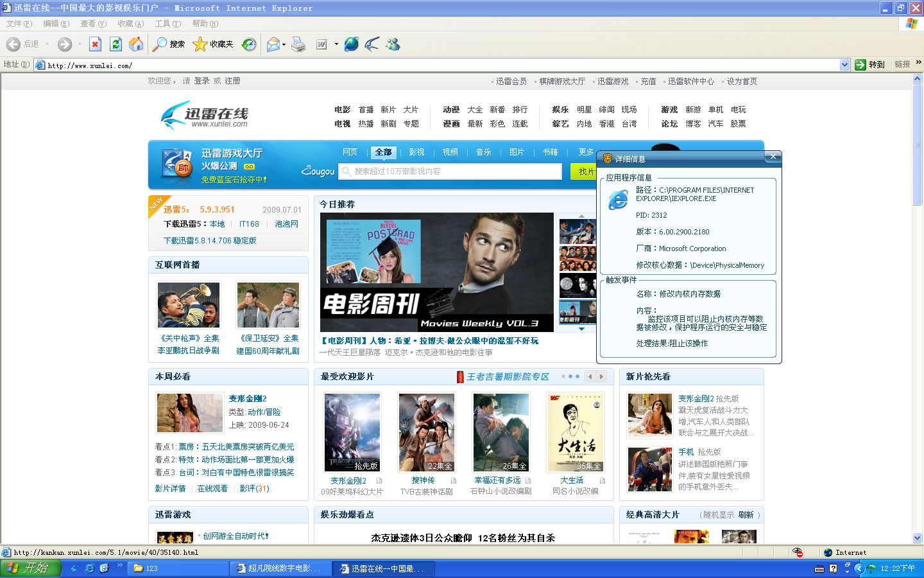Click the page scrollbar up arrow
Screen dimensions: 924x578
tap(918, 79)
